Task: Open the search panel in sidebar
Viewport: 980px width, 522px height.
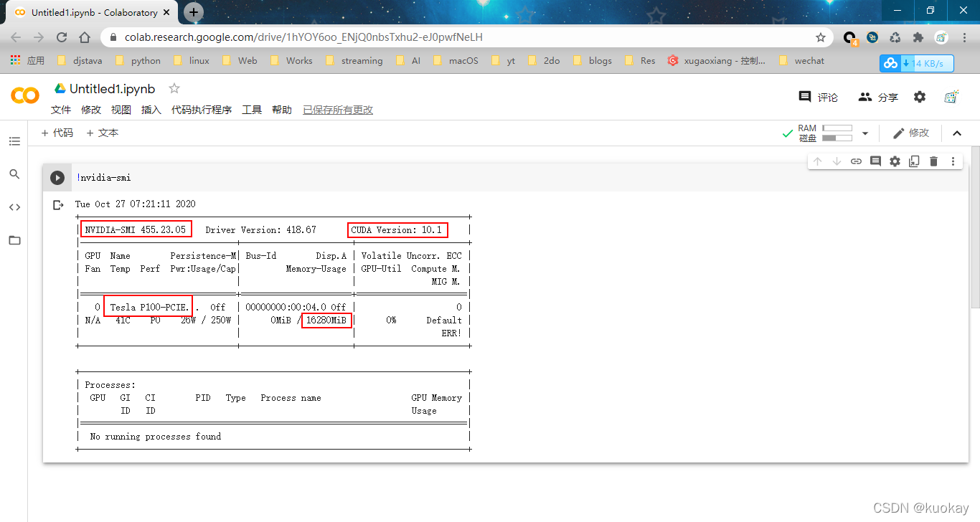Action: tap(14, 174)
